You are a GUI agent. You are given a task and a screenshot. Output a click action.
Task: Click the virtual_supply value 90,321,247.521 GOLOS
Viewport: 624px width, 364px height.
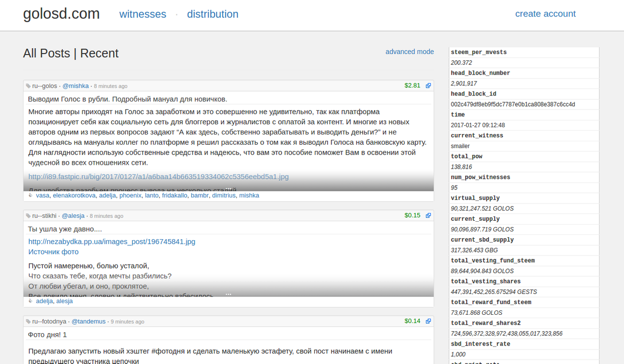coord(482,209)
